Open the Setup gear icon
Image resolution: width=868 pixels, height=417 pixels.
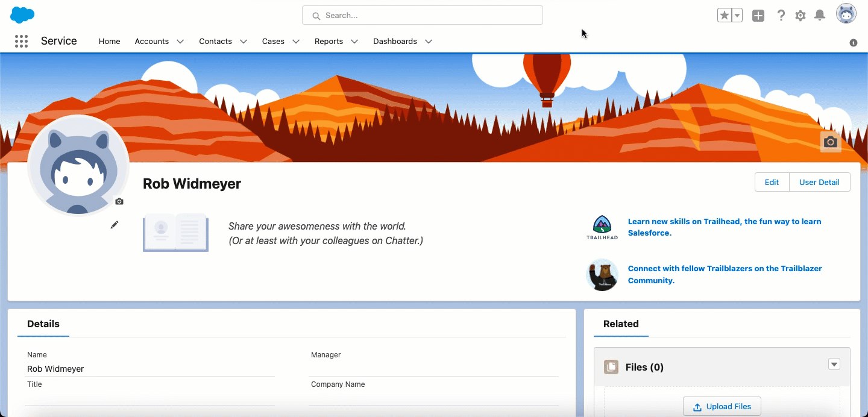pyautogui.click(x=800, y=16)
